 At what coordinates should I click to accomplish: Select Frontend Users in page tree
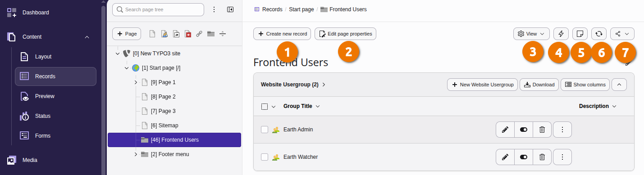(174, 140)
